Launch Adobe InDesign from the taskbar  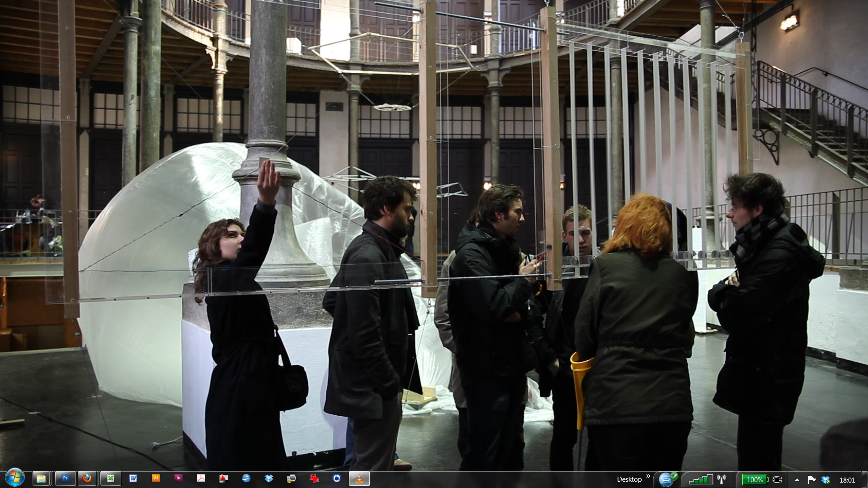(178, 479)
